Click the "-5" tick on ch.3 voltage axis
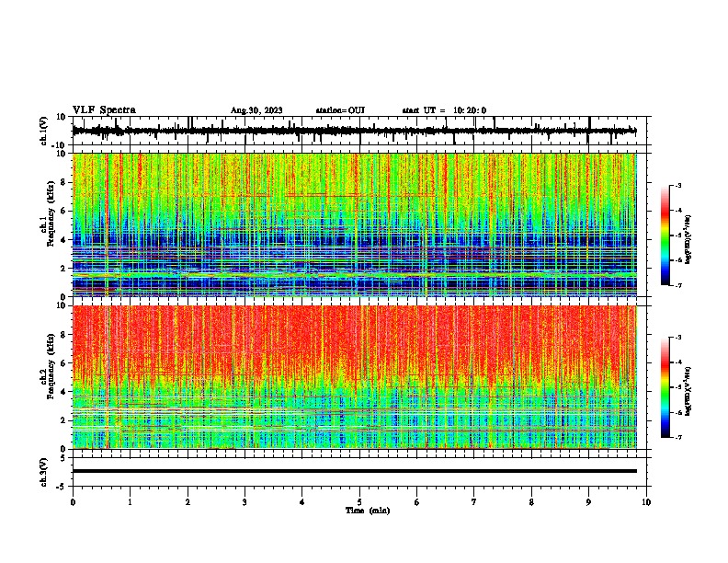 tap(62, 487)
